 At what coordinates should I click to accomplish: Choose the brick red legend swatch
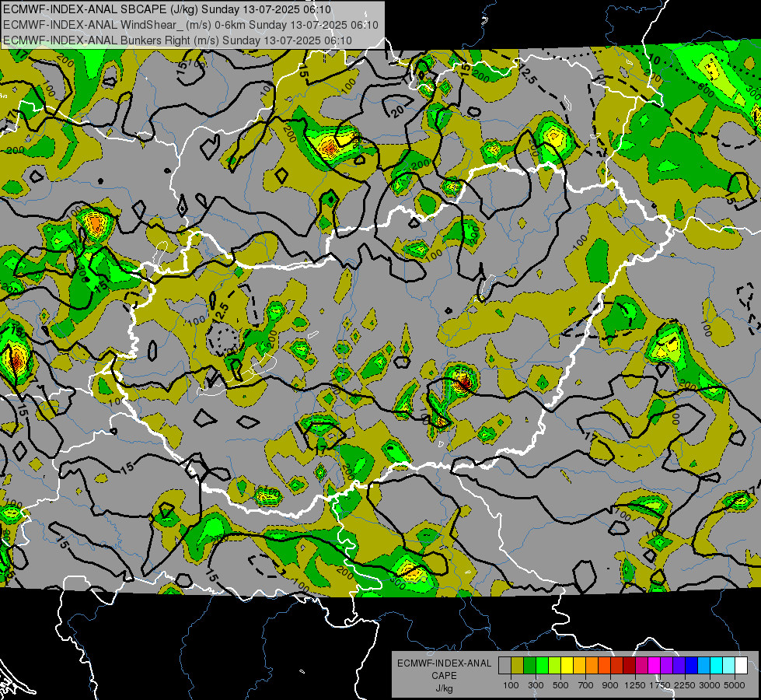click(617, 666)
